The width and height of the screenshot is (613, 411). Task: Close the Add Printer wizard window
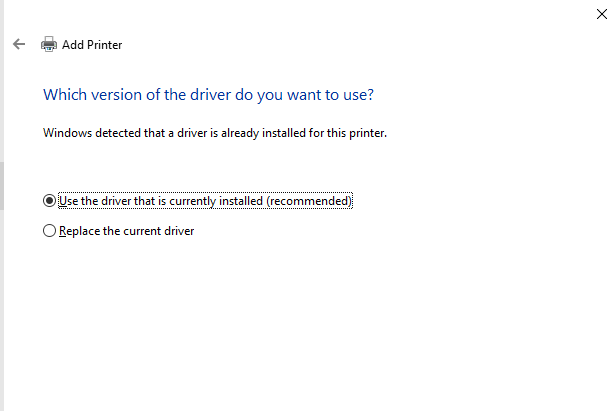coord(602,14)
